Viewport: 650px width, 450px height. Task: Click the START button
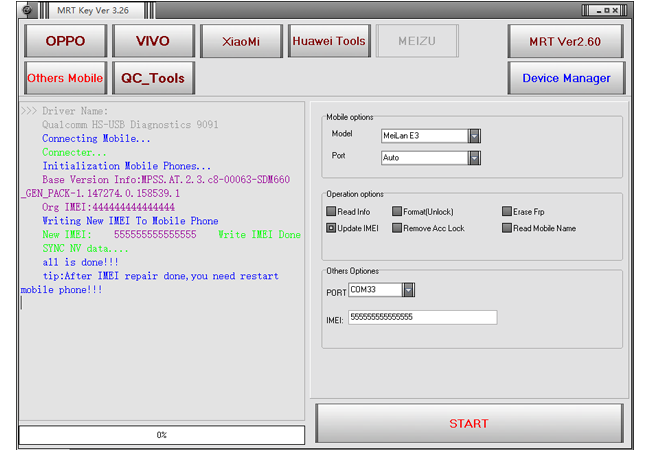469,423
